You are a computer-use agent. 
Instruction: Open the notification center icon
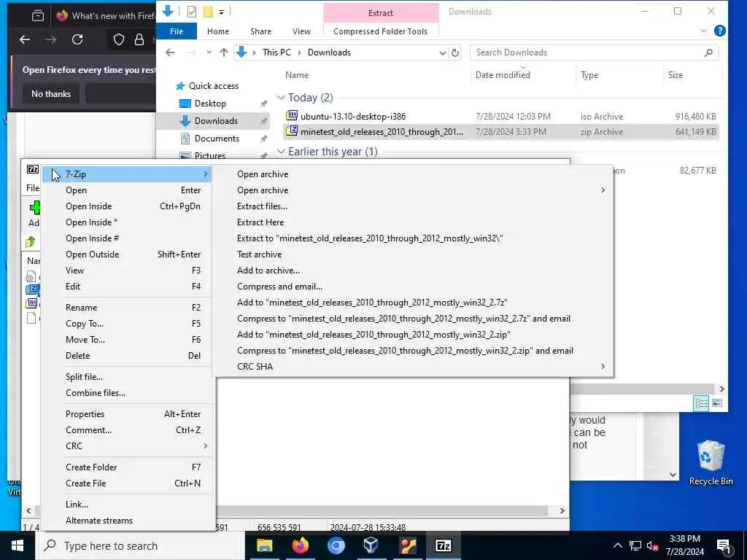pos(724,545)
